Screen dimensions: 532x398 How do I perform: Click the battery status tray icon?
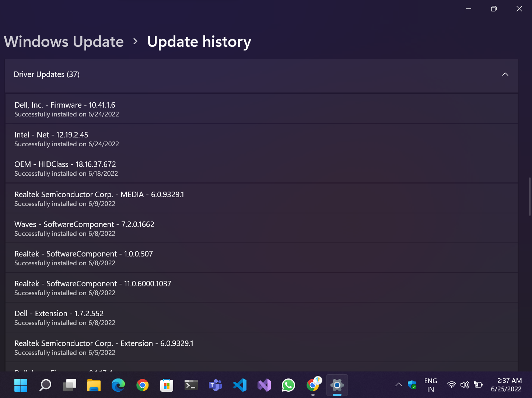478,385
